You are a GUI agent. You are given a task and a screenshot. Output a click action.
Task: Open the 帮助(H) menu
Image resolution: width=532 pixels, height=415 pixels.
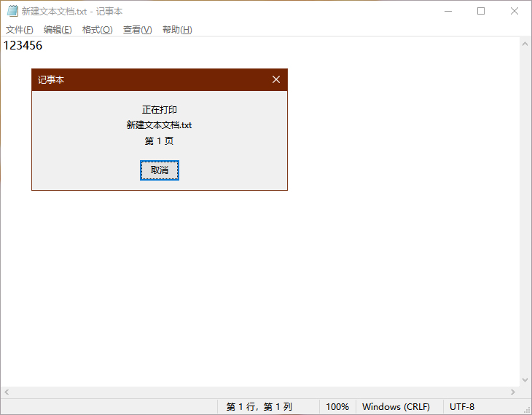tap(177, 30)
